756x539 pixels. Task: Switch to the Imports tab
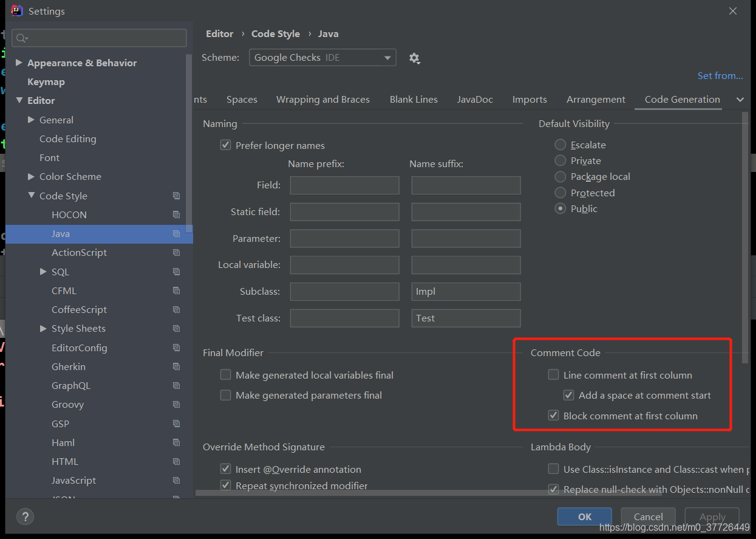click(530, 100)
